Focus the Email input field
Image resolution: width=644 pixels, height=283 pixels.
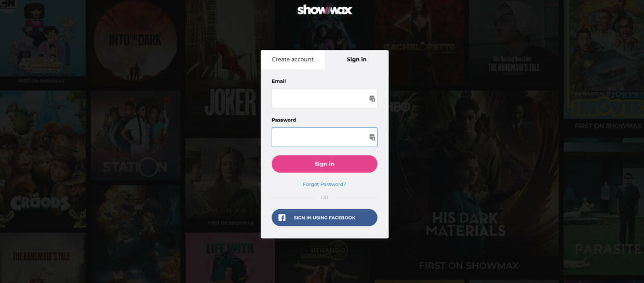pos(324,98)
